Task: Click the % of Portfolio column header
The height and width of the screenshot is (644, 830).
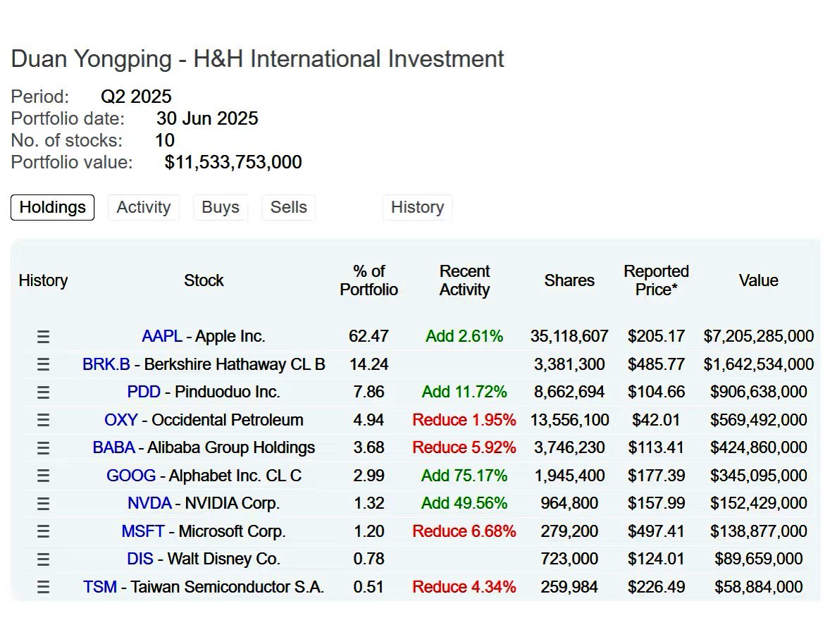Action: 369,280
